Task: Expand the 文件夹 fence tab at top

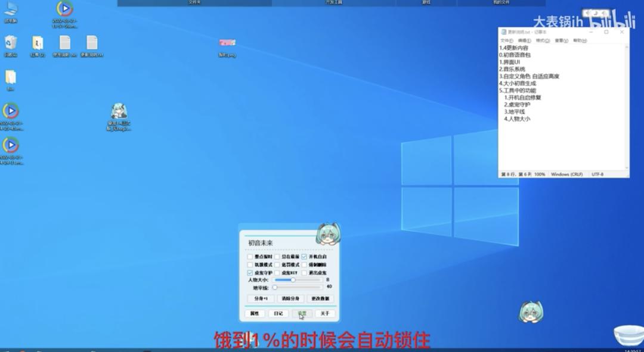Action: 194,2
